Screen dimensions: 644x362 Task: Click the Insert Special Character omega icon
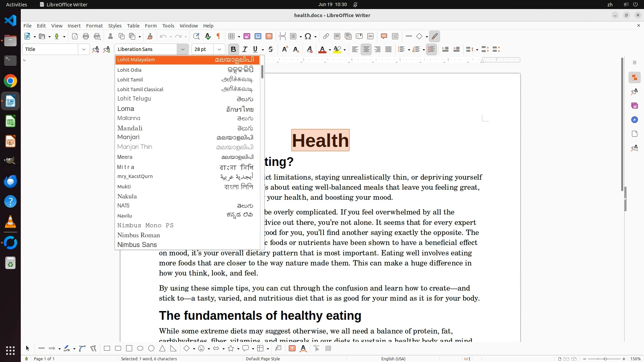pyautogui.click(x=308, y=37)
